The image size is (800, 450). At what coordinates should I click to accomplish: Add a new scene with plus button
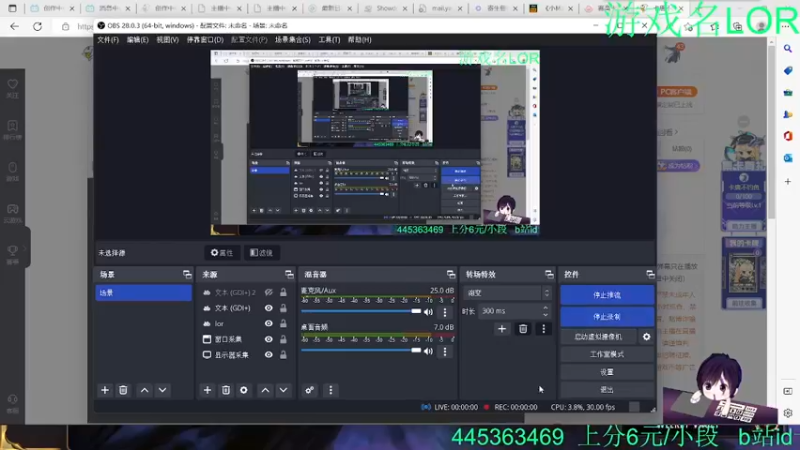click(x=105, y=390)
